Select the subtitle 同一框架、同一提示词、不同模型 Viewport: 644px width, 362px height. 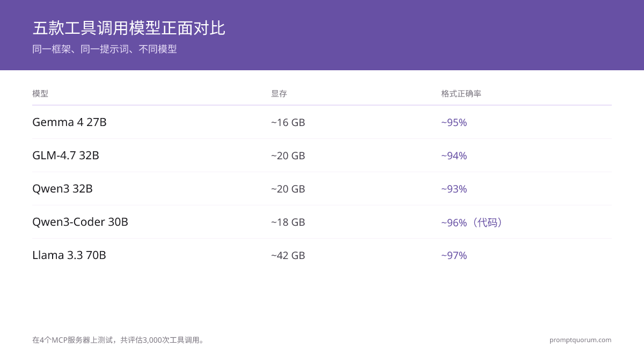tap(105, 49)
